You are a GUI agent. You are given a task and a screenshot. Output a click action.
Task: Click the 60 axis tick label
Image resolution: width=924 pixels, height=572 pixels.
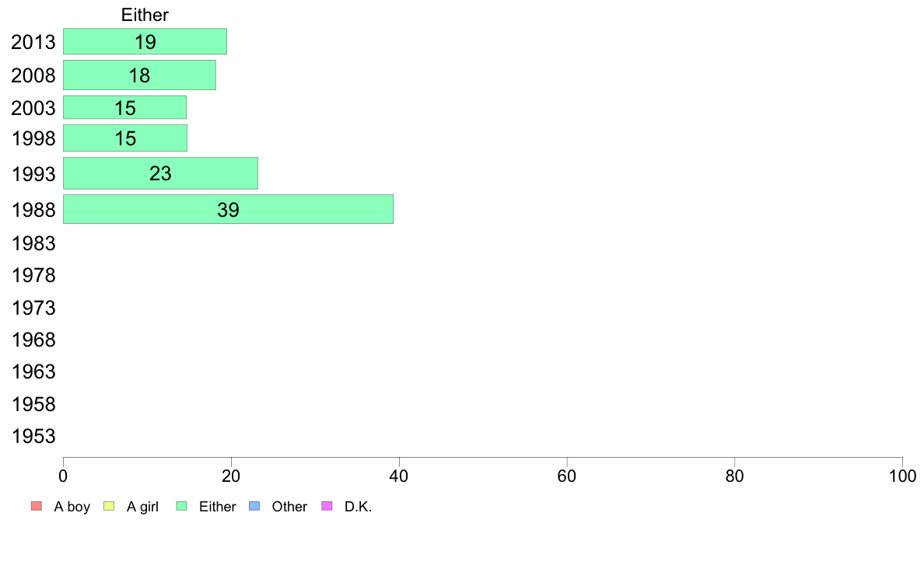click(x=567, y=476)
